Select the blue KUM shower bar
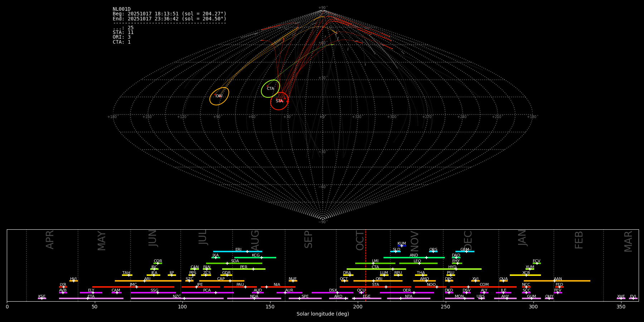This screenshot has height=322, width=644. point(402,246)
